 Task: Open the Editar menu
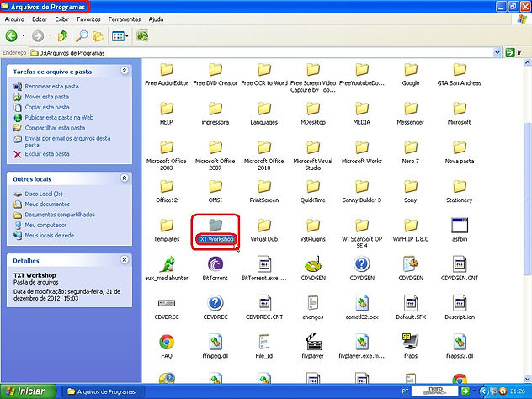pos(40,19)
